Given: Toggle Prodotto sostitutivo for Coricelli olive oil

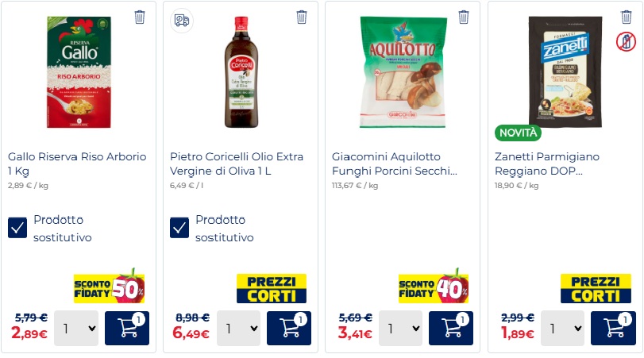Looking at the screenshot, I should pyautogui.click(x=179, y=229).
